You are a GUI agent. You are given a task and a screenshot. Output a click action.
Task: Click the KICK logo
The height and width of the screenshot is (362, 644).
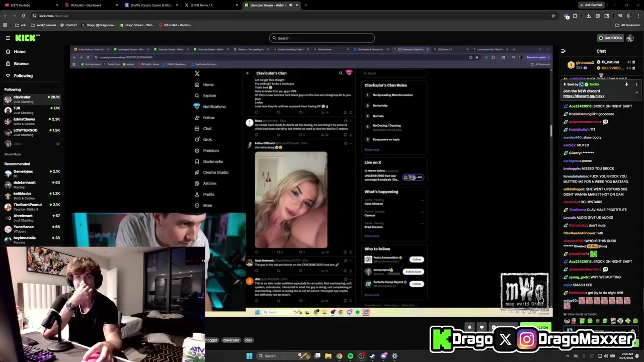coord(26,38)
